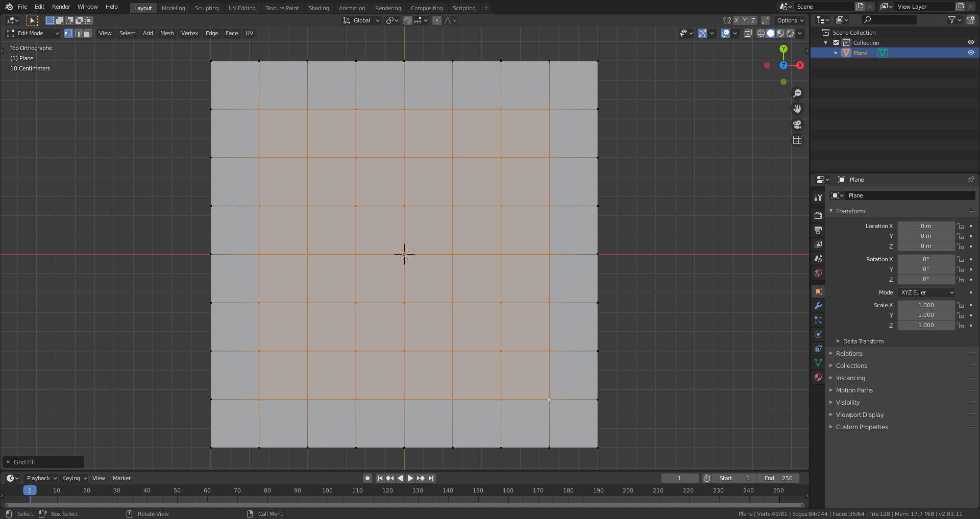
Task: Select the Physics Properties tab
Action: [x=818, y=334]
